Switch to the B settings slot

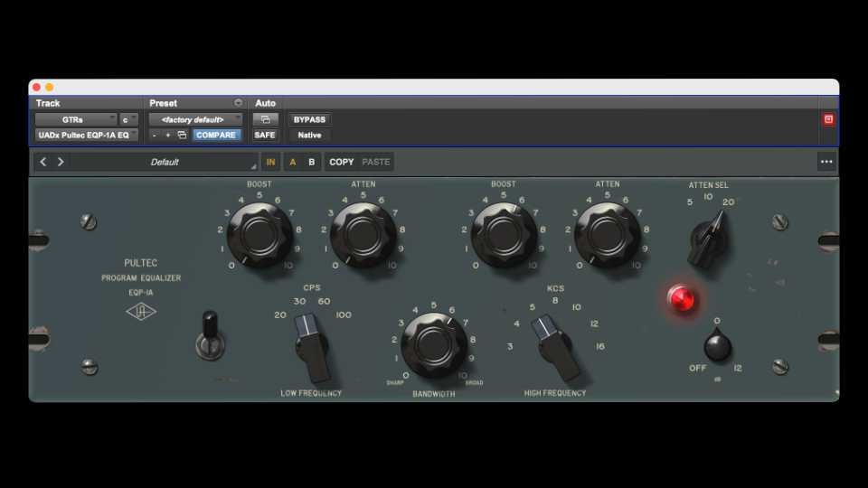[x=312, y=162]
